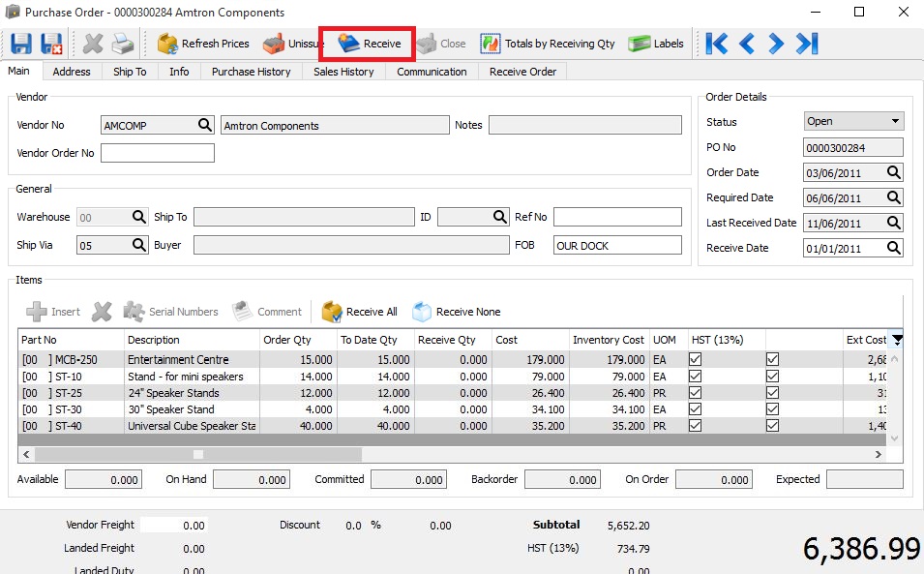
Task: Open Totals by Receiving Qty
Action: click(548, 44)
